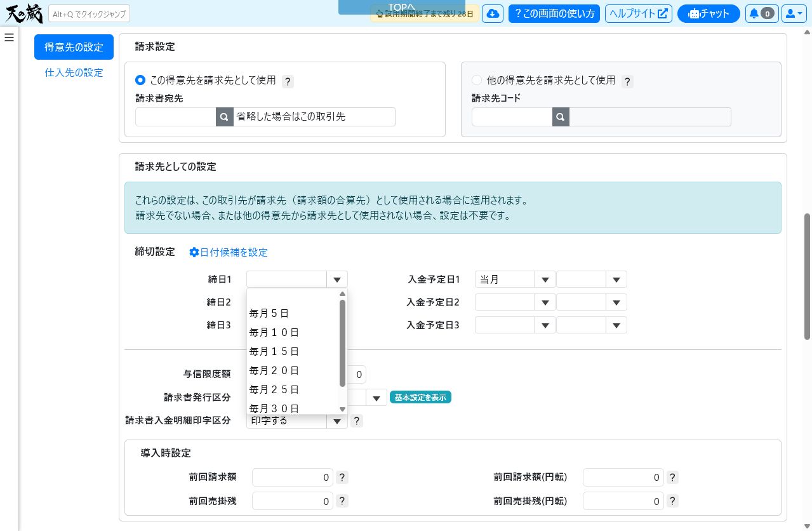This screenshot has height=531, width=812.
Task: Open ヘルプサイト external link
Action: 638,13
